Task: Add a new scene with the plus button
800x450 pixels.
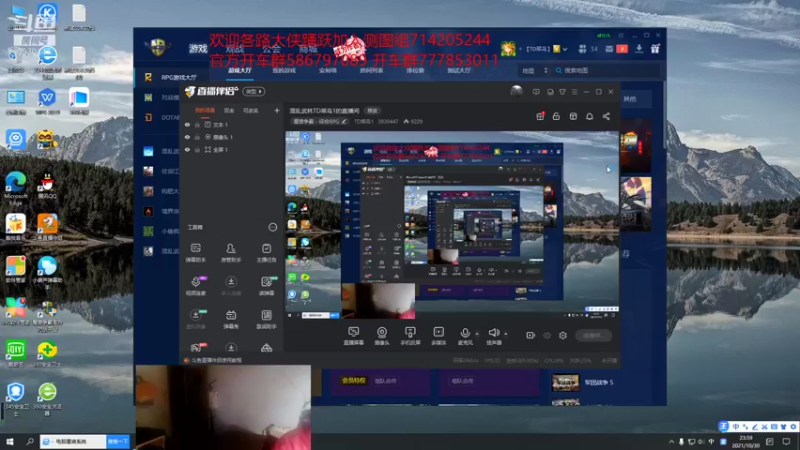Action: pos(277,110)
